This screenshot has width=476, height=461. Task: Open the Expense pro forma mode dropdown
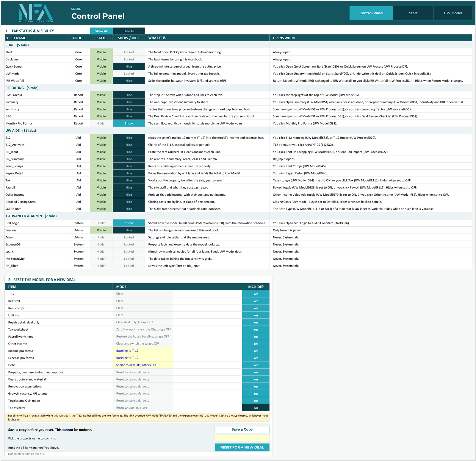(x=143, y=358)
